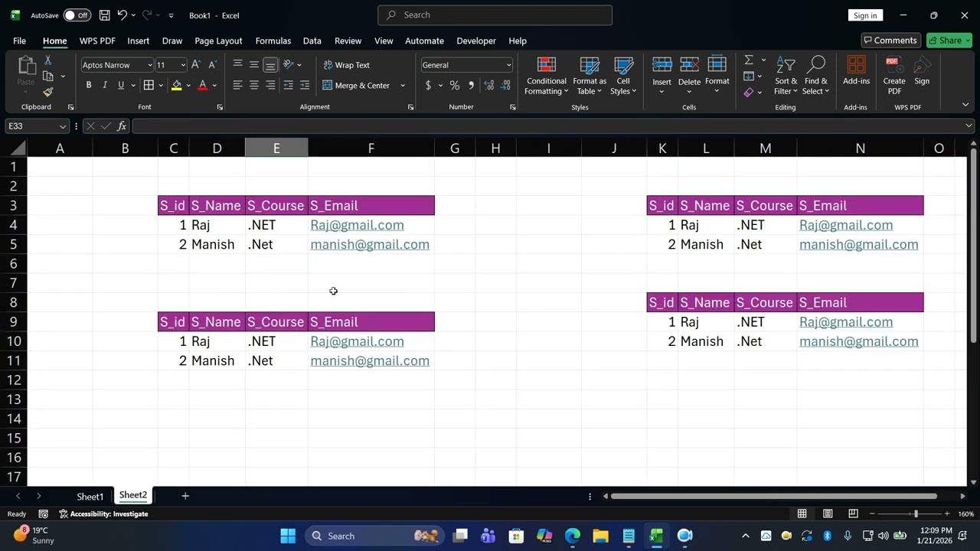The height and width of the screenshot is (551, 980).
Task: Open Sort & Filter
Action: click(x=786, y=76)
